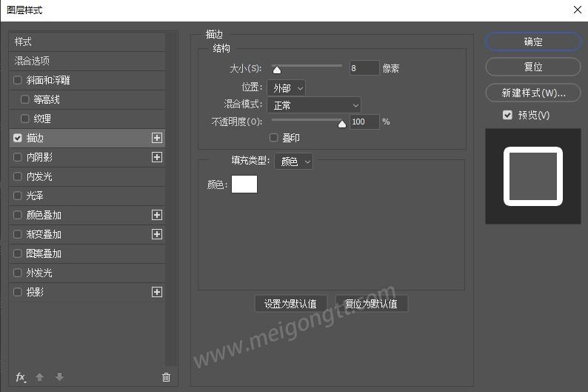
Task: Delete effect with trash icon
Action: coord(166,377)
